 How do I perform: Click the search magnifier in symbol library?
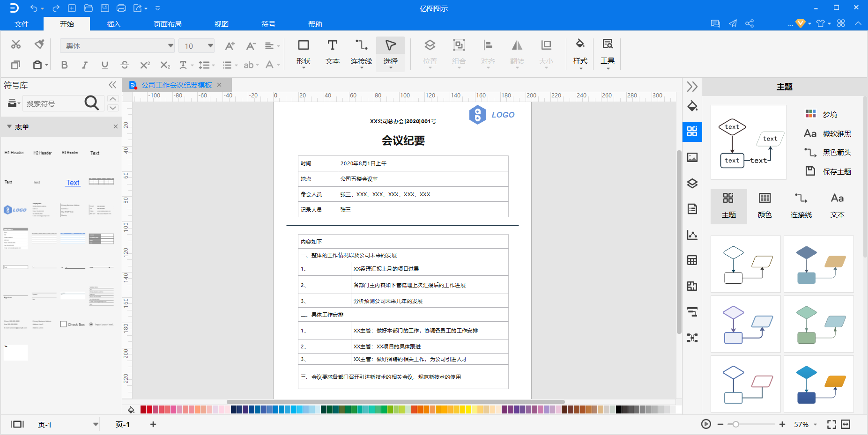pos(91,103)
